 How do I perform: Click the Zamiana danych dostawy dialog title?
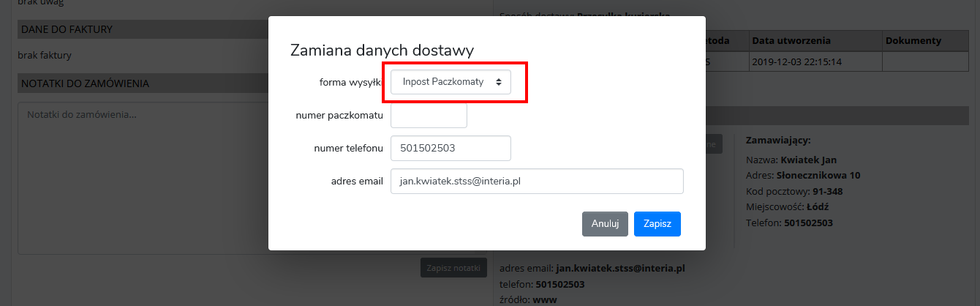coord(382,51)
